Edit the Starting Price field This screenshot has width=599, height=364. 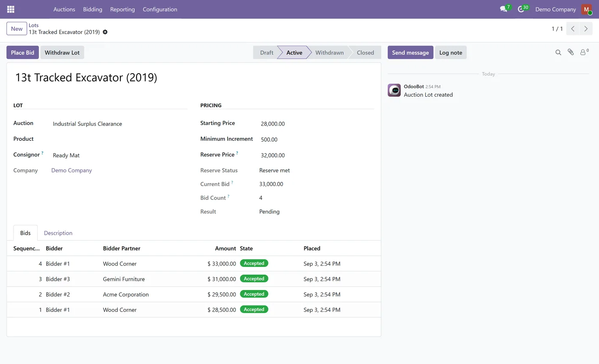[317, 124]
